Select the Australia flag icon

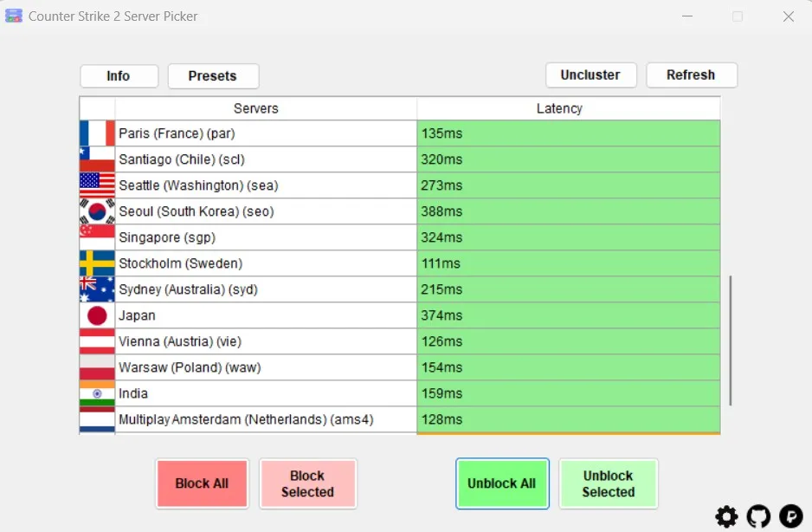tap(97, 289)
